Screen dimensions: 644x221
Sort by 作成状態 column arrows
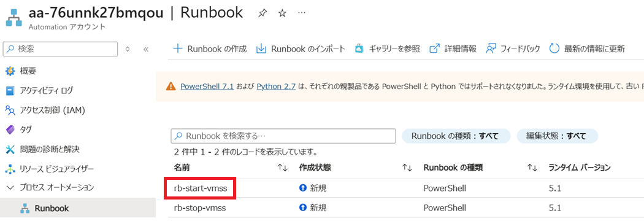tap(407, 168)
